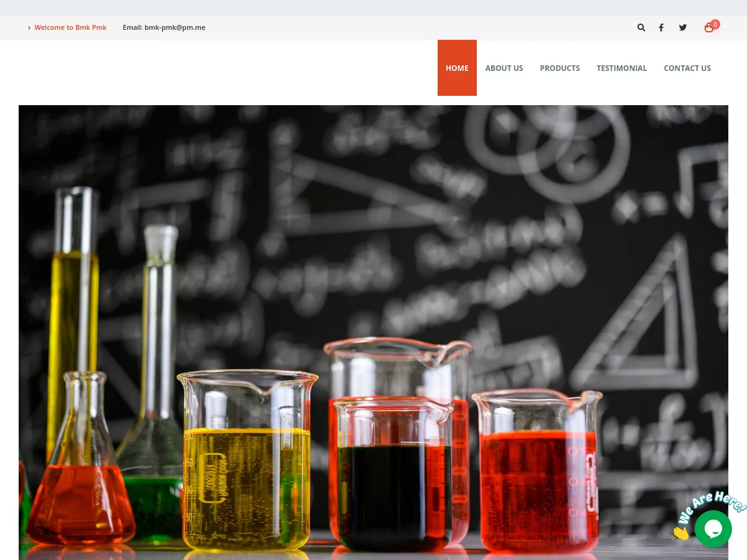Screen dimensions: 747x560
Task: Click the cart item count badge
Action: pos(715,24)
